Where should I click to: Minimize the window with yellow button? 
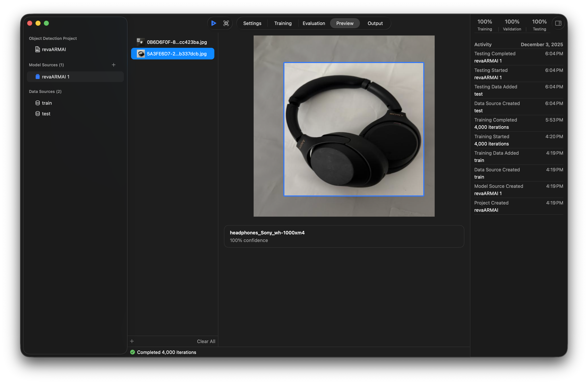tap(38, 23)
